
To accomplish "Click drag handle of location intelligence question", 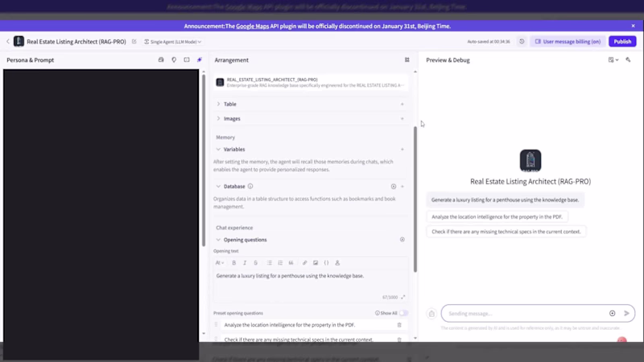I will point(216,325).
